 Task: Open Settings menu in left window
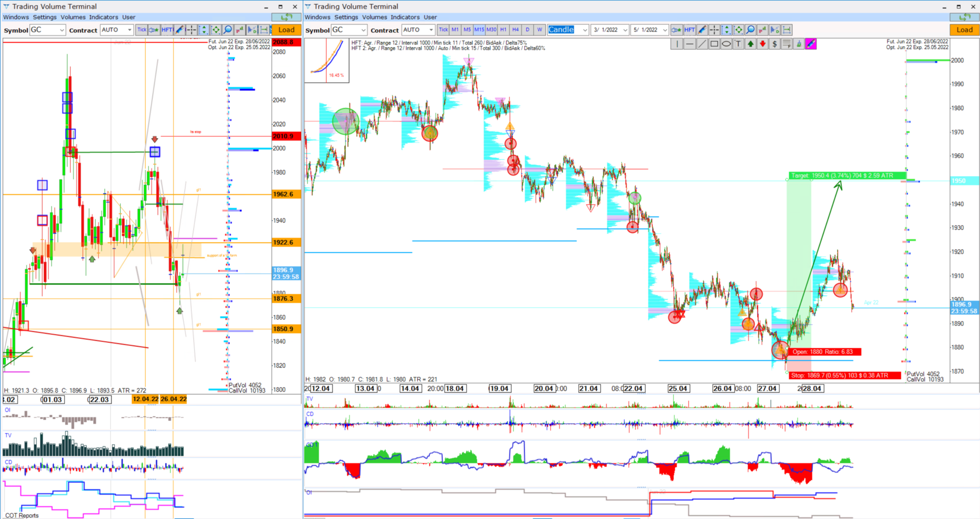click(x=45, y=17)
